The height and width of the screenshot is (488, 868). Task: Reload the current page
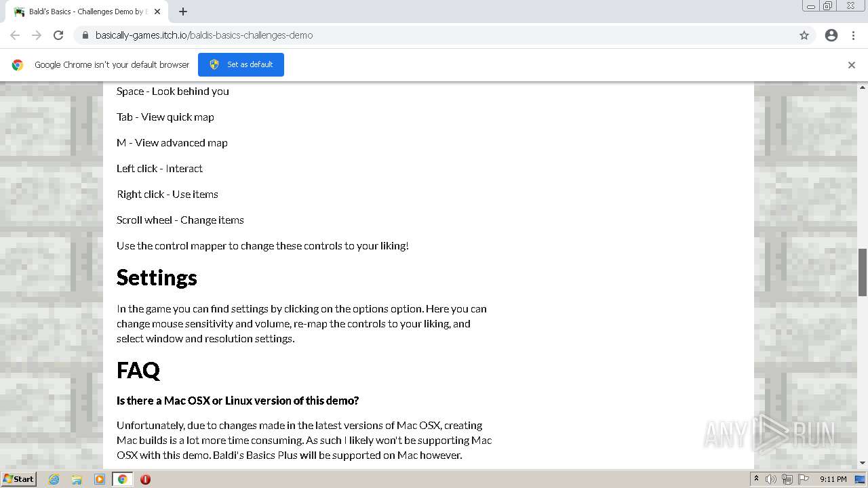[x=58, y=35]
